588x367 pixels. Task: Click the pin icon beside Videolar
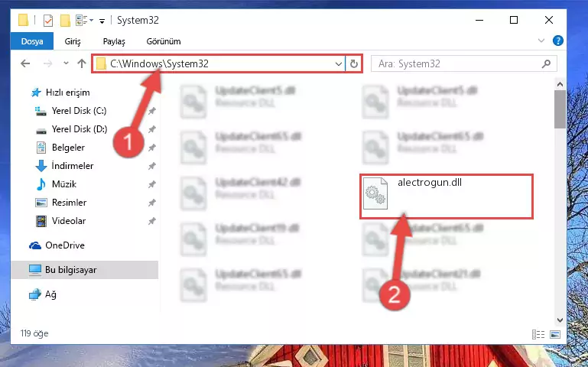tap(152, 221)
